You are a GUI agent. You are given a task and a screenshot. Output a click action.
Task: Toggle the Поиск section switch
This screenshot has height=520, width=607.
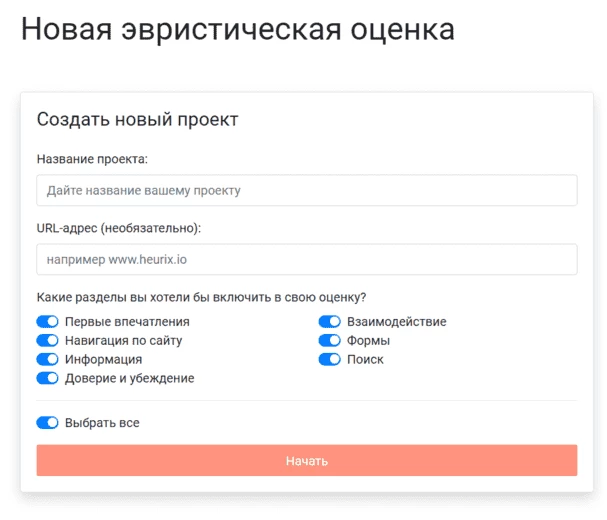pyautogui.click(x=329, y=359)
